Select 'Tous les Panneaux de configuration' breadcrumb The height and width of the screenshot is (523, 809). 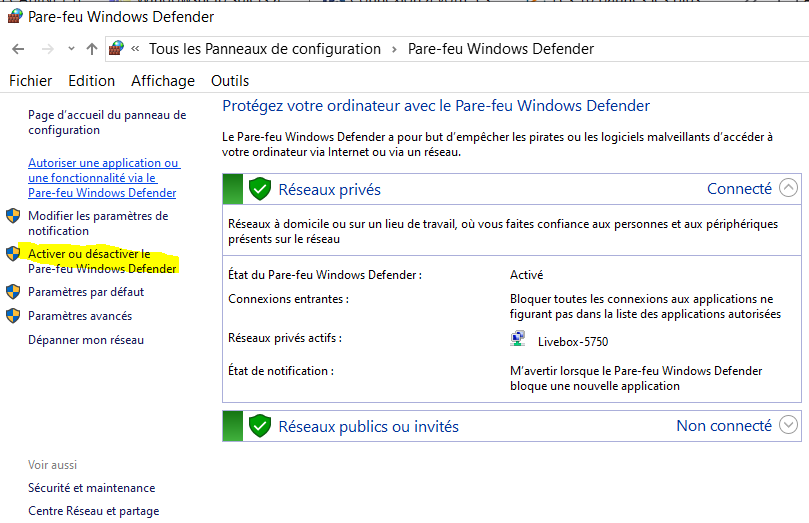[x=265, y=49]
